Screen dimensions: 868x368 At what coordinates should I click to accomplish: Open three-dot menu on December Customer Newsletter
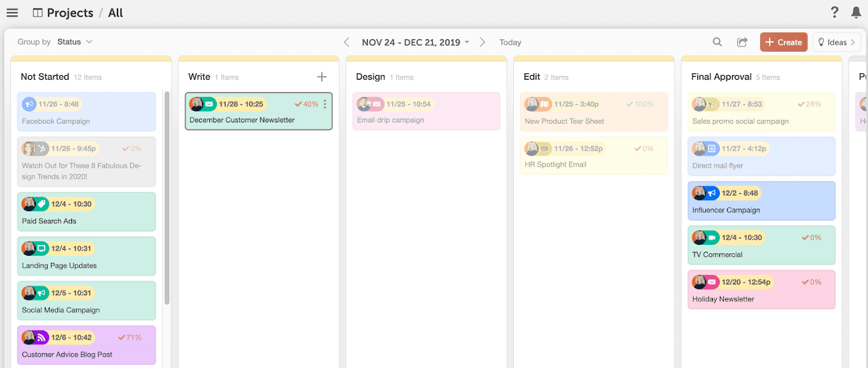325,104
